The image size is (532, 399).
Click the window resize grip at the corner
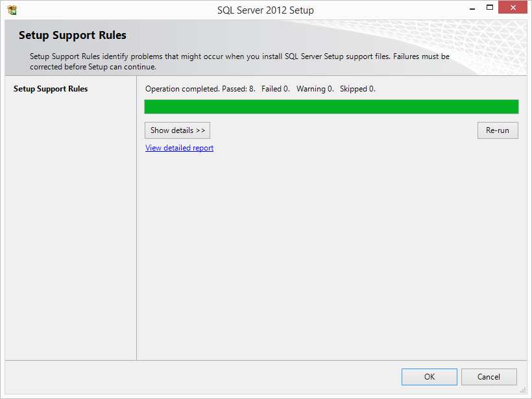pos(523,390)
